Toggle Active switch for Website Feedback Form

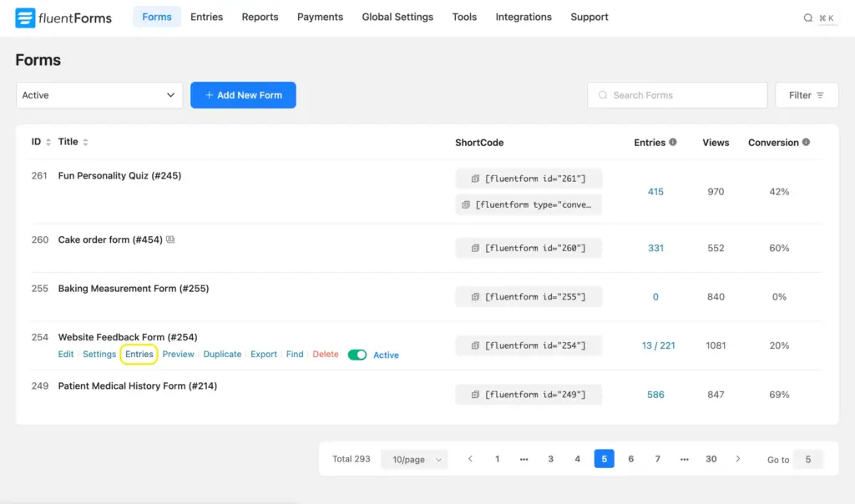tap(357, 355)
